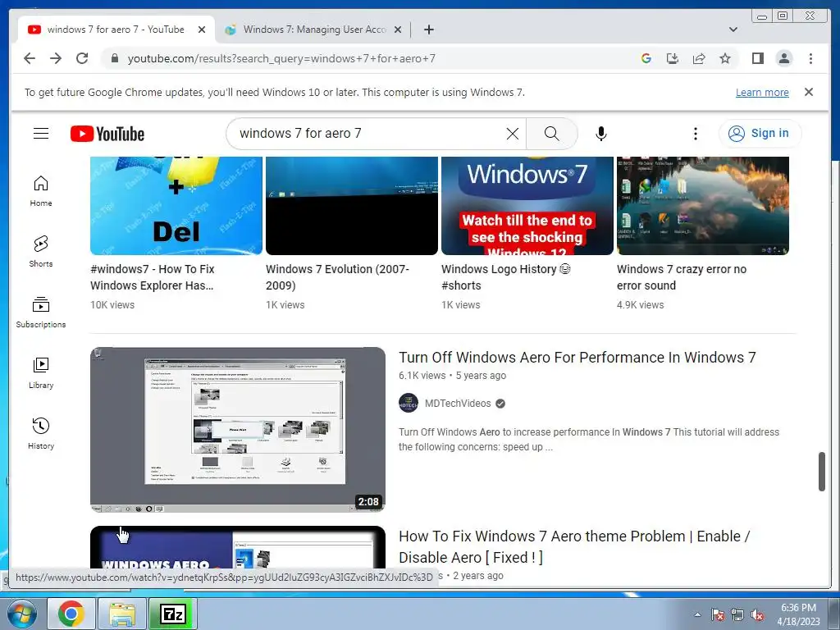The width and height of the screenshot is (840, 630).
Task: Expand the Chrome tab search dropdown
Action: tap(733, 30)
